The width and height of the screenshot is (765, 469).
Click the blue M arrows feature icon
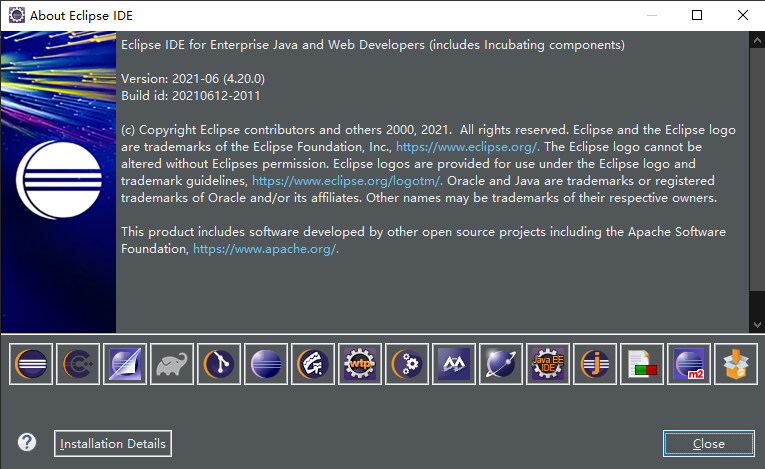(x=454, y=364)
